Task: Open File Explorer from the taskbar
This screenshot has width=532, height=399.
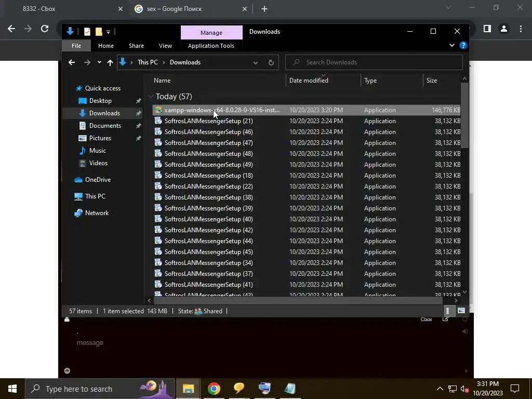Action: point(188,389)
